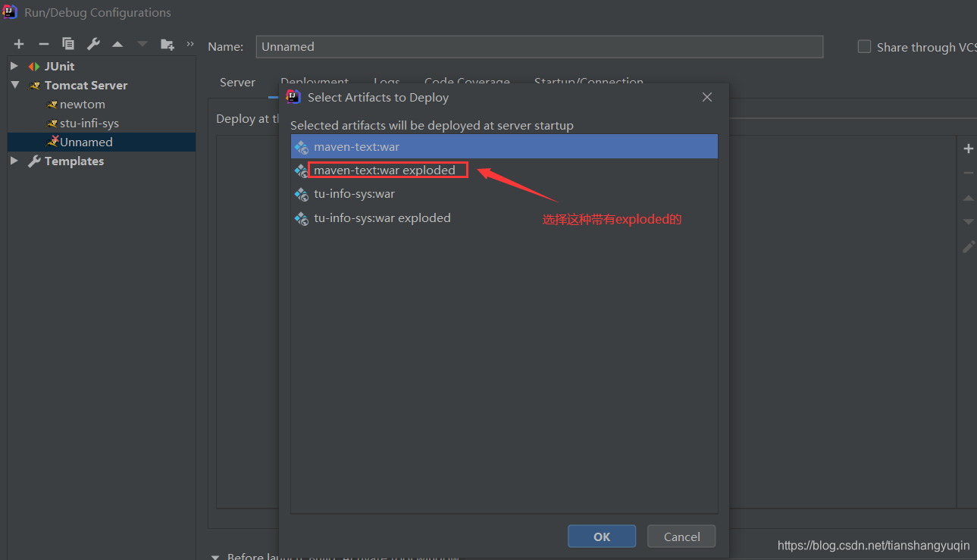Screen dimensions: 977x560
Task: Move deployment up arrow at right
Action: 969,198
